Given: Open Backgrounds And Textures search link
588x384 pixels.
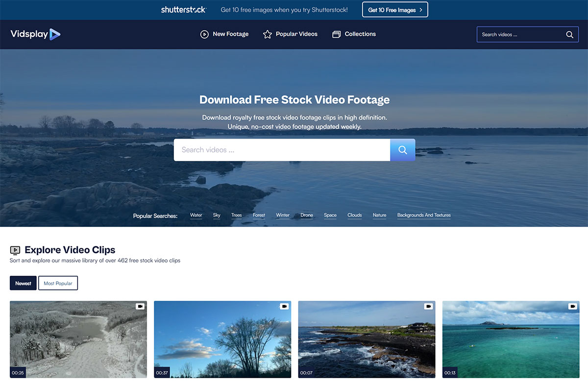Looking at the screenshot, I should point(424,216).
